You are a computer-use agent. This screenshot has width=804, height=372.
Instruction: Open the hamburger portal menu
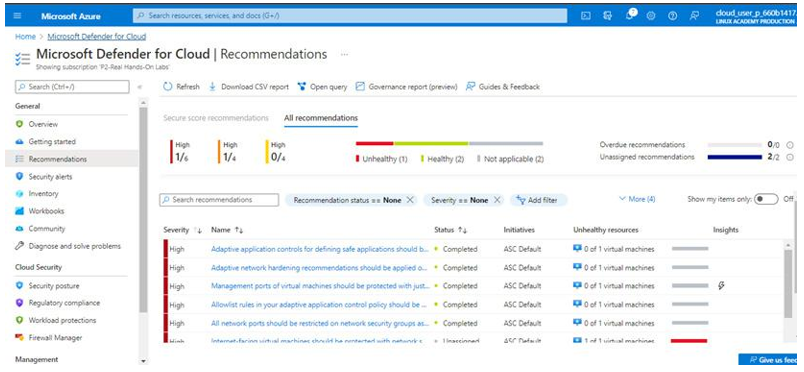(x=17, y=16)
